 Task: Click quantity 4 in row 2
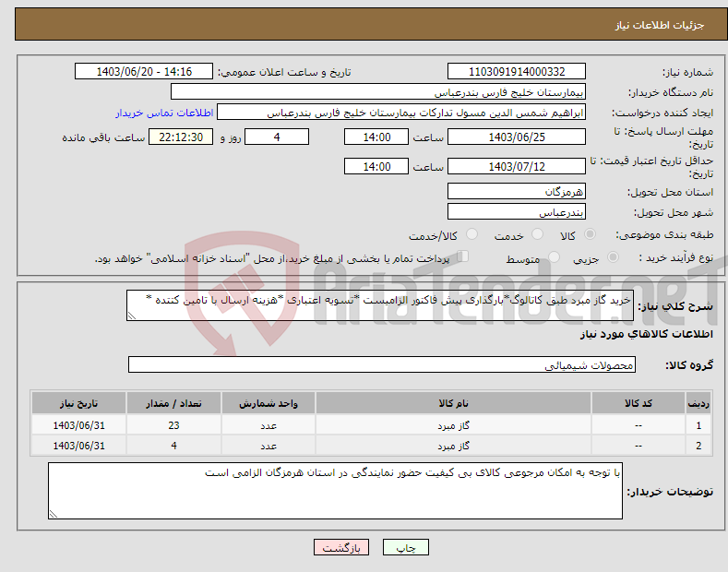(x=173, y=446)
